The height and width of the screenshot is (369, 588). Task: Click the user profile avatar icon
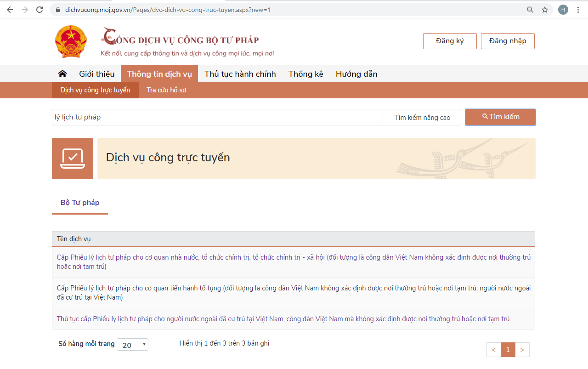563,10
